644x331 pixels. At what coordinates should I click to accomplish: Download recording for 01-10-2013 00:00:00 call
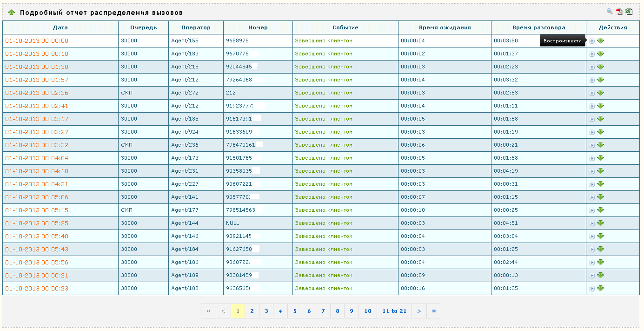(x=600, y=41)
